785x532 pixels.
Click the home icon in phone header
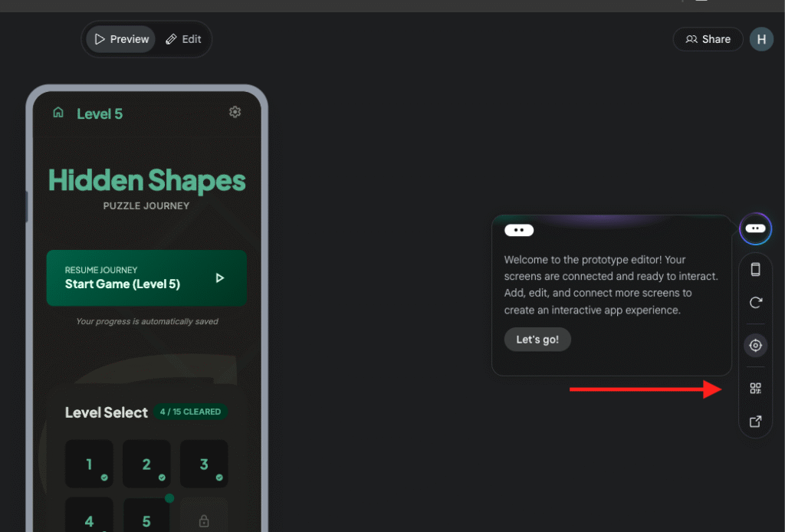pos(58,113)
